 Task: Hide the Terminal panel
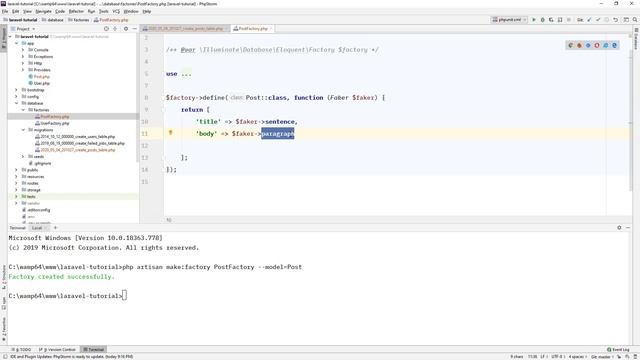point(628,228)
